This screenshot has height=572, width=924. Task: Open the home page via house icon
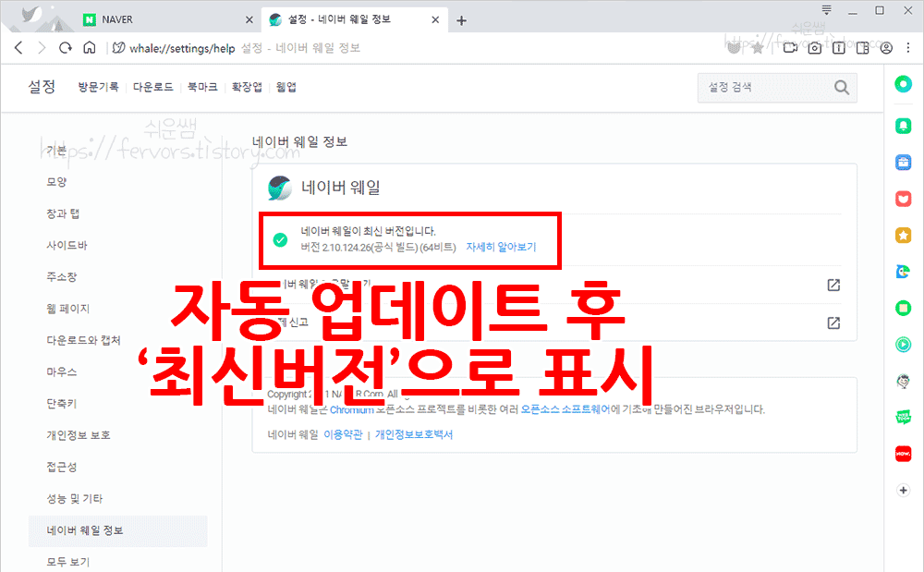pyautogui.click(x=89, y=48)
